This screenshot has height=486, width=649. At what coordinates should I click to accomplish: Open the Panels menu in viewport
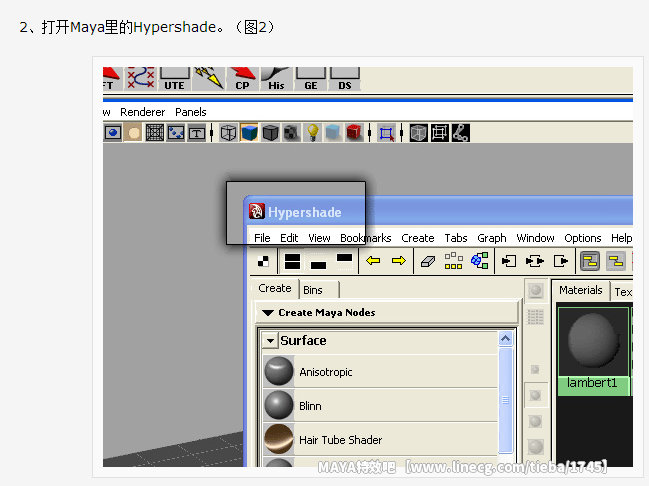pos(190,112)
